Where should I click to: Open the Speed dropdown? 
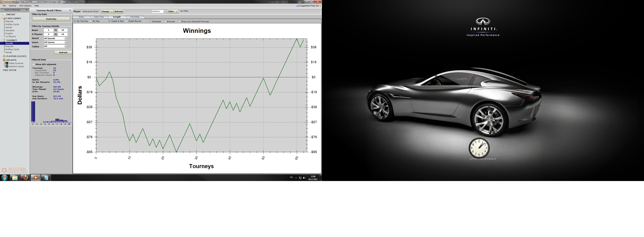point(66,38)
